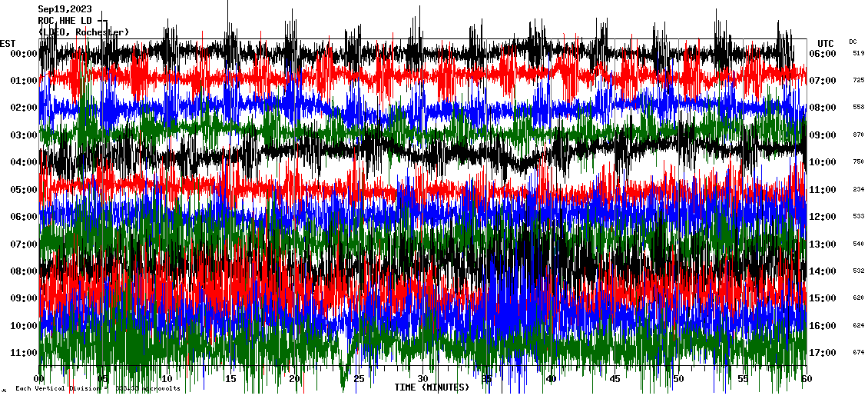This screenshot has width=868, height=399.
Task: Click the "(LDEO, Rochester)" subtitle
Action: coord(84,32)
